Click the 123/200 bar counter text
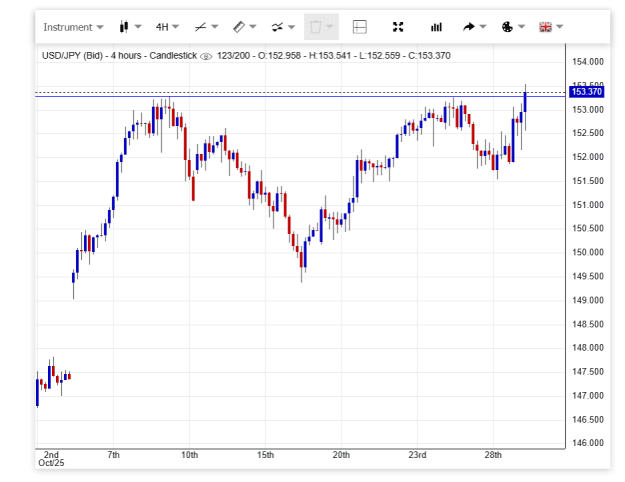Viewport: 625px width, 482px height. click(x=233, y=55)
